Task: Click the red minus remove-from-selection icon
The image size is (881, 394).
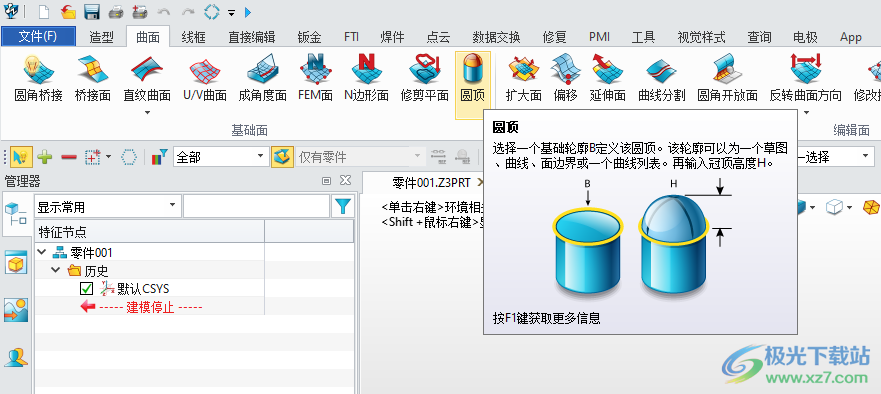Action: click(x=69, y=157)
